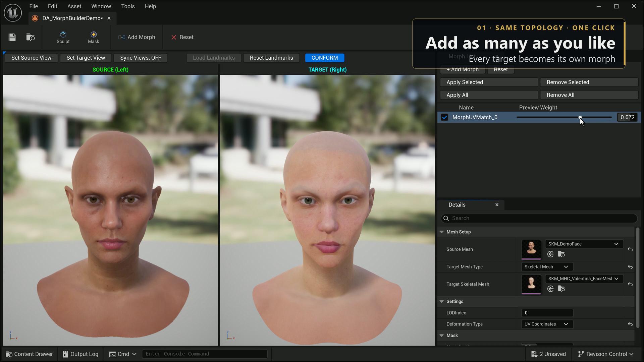Click Apply Selected button
Image resolution: width=644 pixels, height=362 pixels.
489,82
